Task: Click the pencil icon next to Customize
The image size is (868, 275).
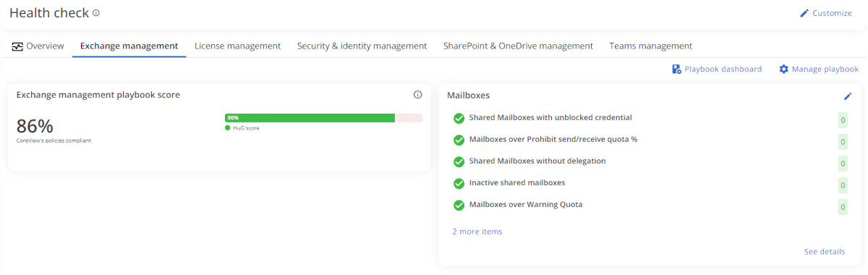Action: click(804, 13)
